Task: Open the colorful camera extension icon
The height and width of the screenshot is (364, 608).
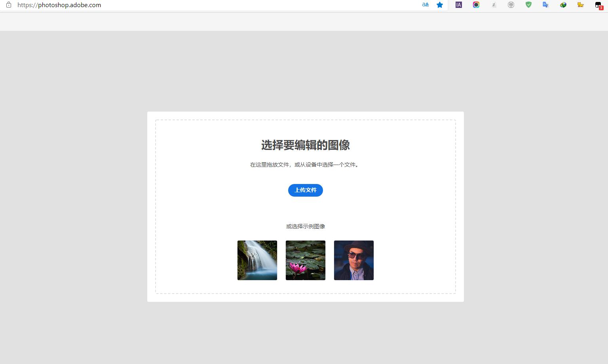Action: click(476, 5)
